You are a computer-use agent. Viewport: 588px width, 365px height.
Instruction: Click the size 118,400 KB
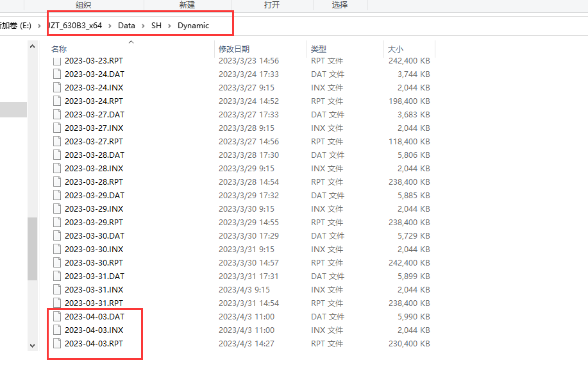(409, 141)
